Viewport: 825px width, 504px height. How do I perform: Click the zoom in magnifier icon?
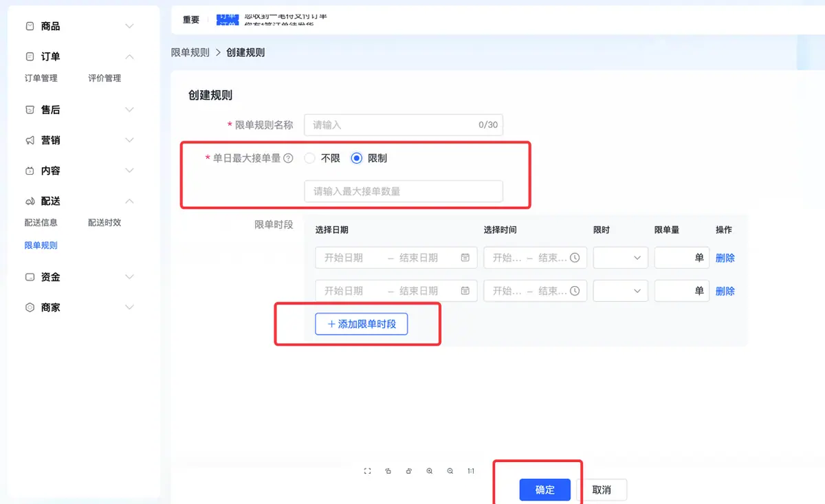[430, 471]
